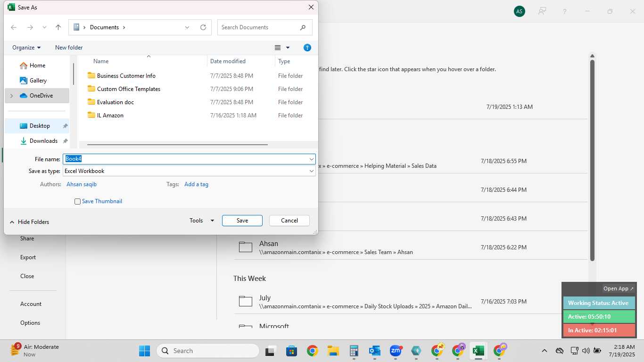Open the blue Help icon in Save As

307,48
